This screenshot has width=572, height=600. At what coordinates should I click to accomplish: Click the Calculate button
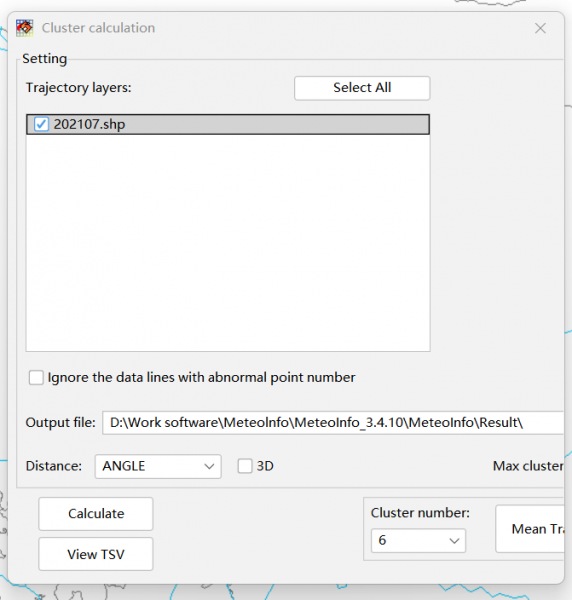[96, 514]
